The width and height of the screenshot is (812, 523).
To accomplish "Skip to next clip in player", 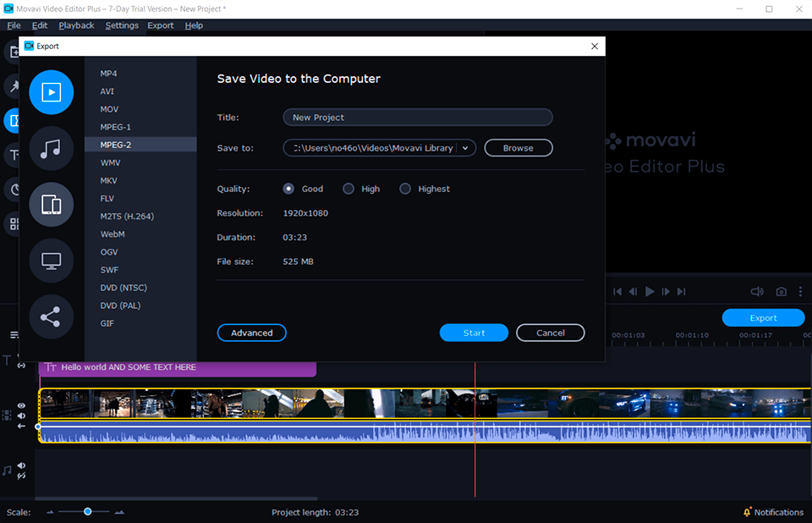I will point(682,291).
